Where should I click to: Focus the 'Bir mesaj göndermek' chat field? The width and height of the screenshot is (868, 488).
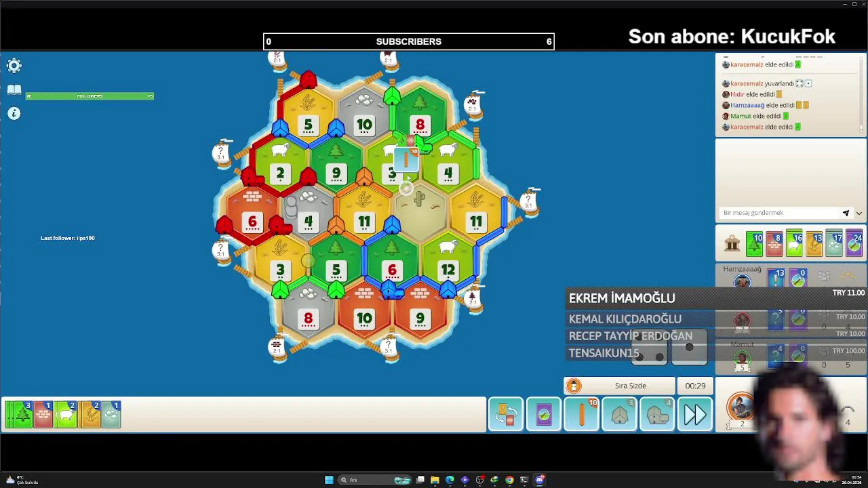pos(780,213)
